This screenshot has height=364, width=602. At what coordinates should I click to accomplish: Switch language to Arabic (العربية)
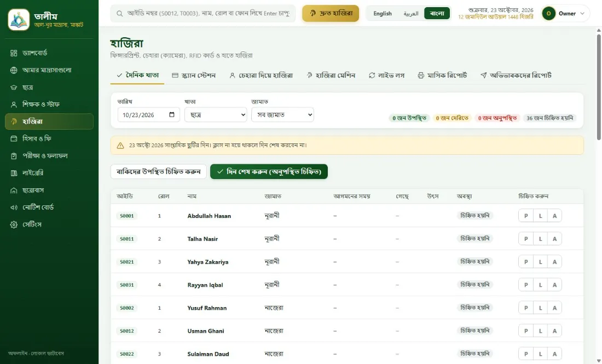click(x=411, y=14)
